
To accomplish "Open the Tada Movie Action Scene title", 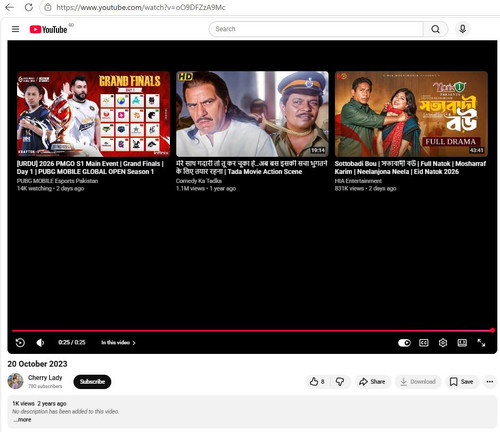I will [x=252, y=168].
